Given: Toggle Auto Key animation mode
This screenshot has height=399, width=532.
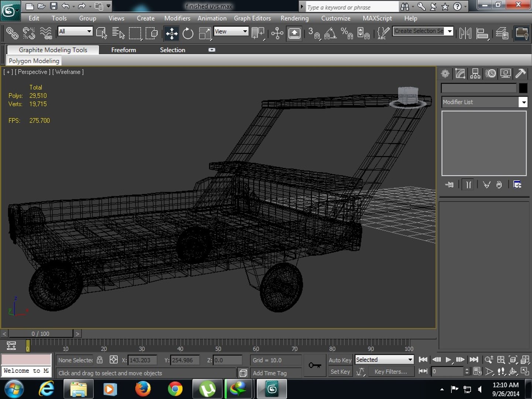Looking at the screenshot, I should [x=340, y=360].
